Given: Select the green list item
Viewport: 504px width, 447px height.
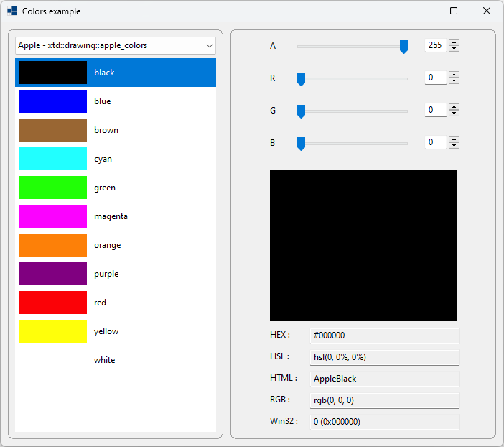Looking at the screenshot, I should coord(104,188).
